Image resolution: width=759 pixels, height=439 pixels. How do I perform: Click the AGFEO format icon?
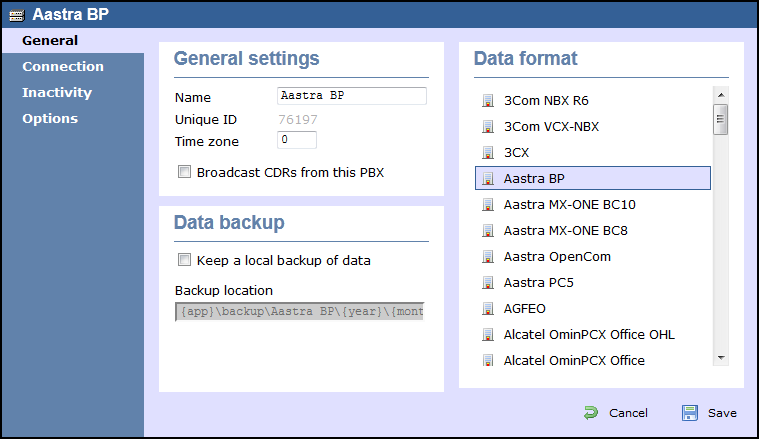tap(487, 309)
